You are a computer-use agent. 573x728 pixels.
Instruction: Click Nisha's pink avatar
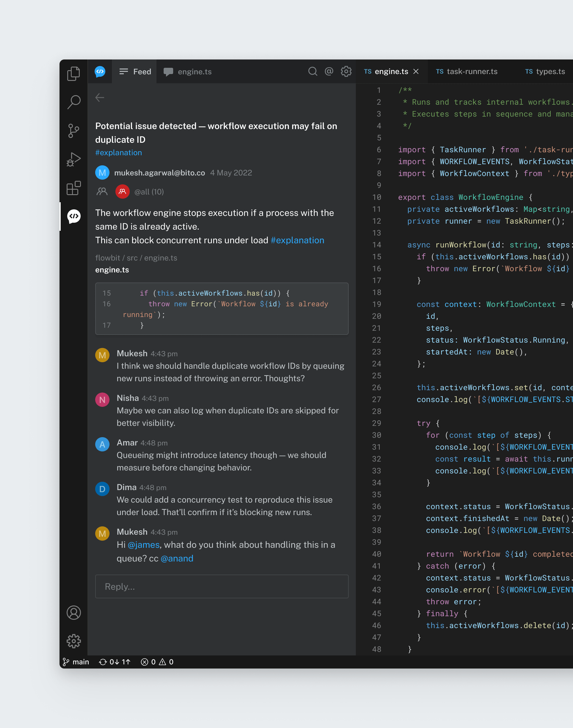(x=102, y=400)
